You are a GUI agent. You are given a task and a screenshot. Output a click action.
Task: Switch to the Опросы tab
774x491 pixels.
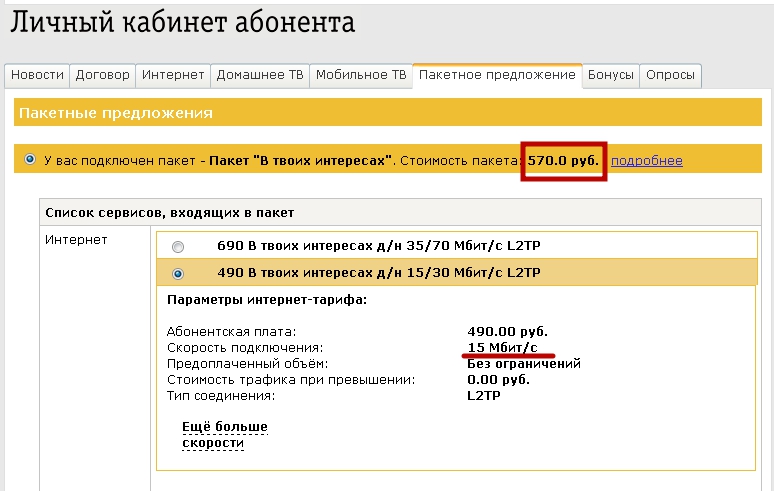click(x=670, y=76)
